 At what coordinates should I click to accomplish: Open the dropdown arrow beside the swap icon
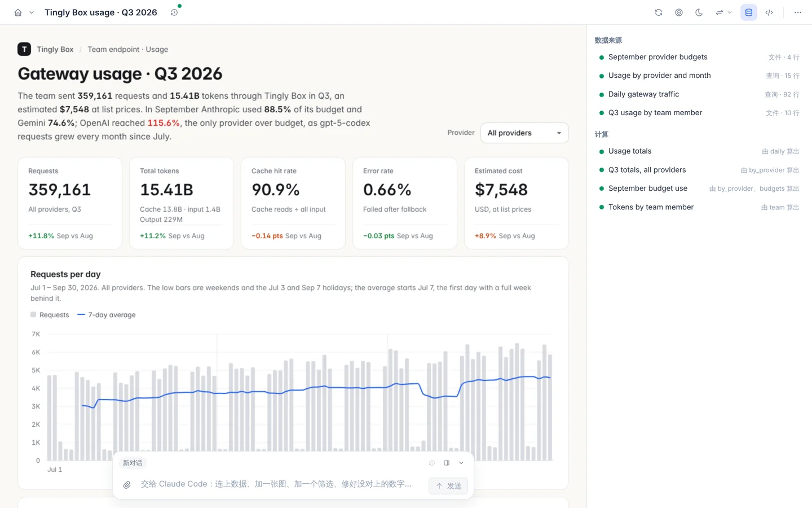click(730, 12)
